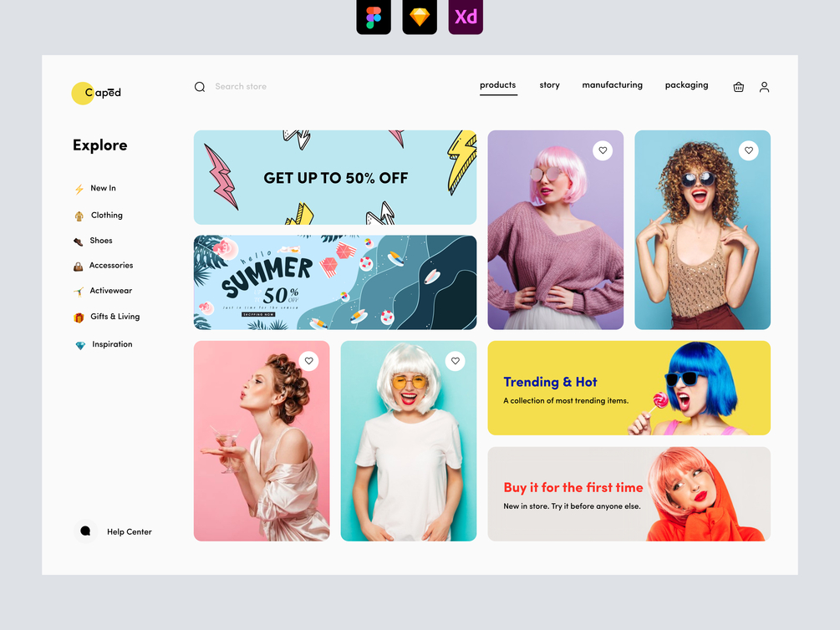Open the white T-shirt model photo

(x=408, y=441)
